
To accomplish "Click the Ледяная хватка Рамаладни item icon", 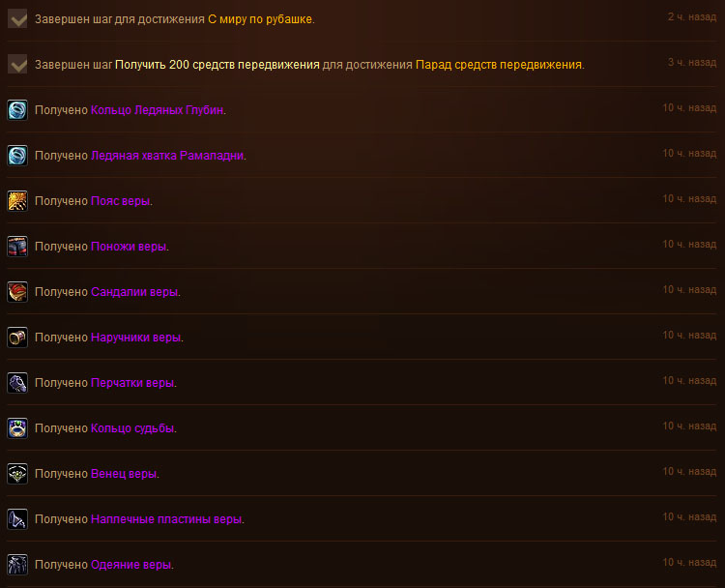I will (17, 156).
